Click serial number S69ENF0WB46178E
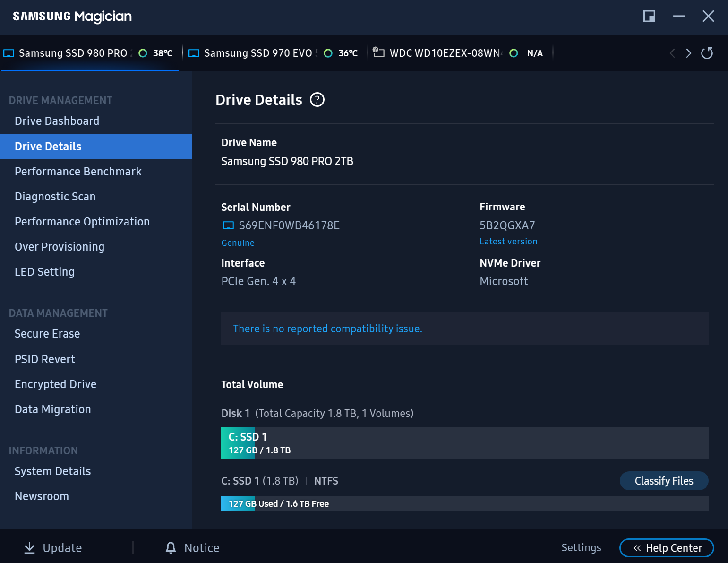Image resolution: width=728 pixels, height=563 pixels. (x=289, y=225)
